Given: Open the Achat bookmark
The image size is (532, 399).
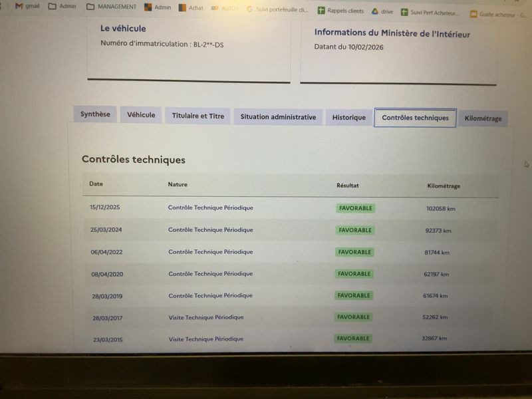Looking at the screenshot, I should 191,7.
